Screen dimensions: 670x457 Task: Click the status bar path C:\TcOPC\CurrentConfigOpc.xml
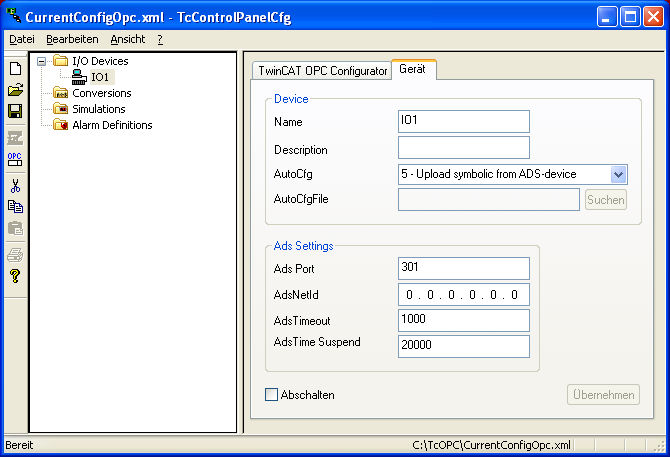pos(491,445)
